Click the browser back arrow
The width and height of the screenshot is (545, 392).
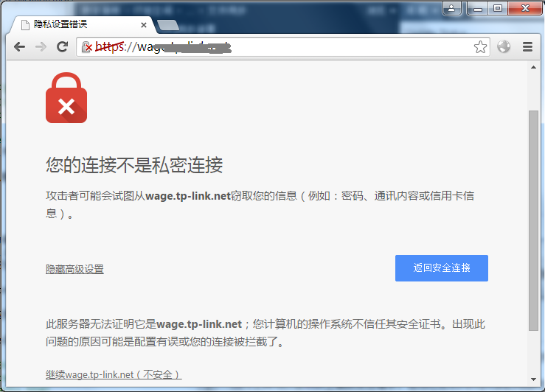19,46
